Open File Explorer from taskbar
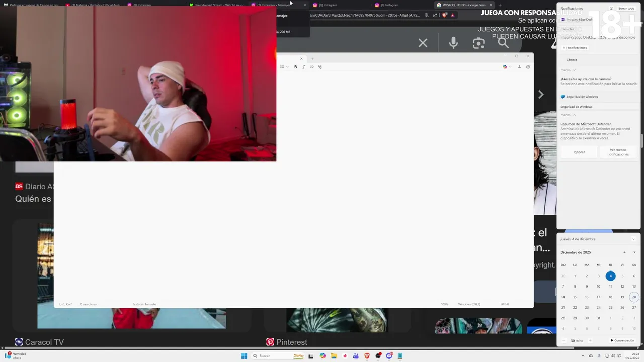644x362 pixels. click(334, 356)
